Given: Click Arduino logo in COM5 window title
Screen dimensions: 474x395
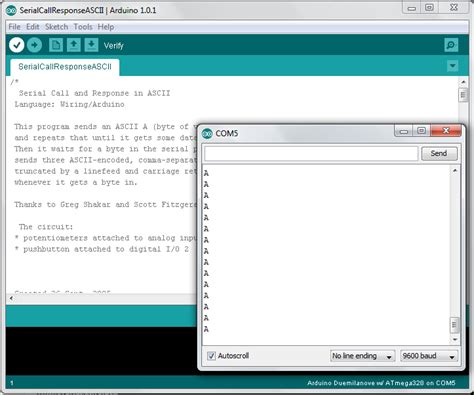Looking at the screenshot, I should pyautogui.click(x=207, y=134).
